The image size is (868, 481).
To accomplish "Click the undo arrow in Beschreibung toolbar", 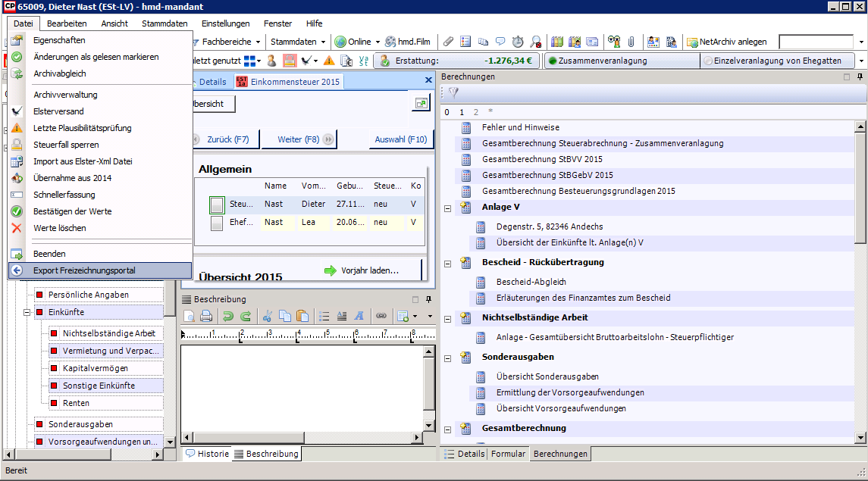I will click(x=227, y=316).
